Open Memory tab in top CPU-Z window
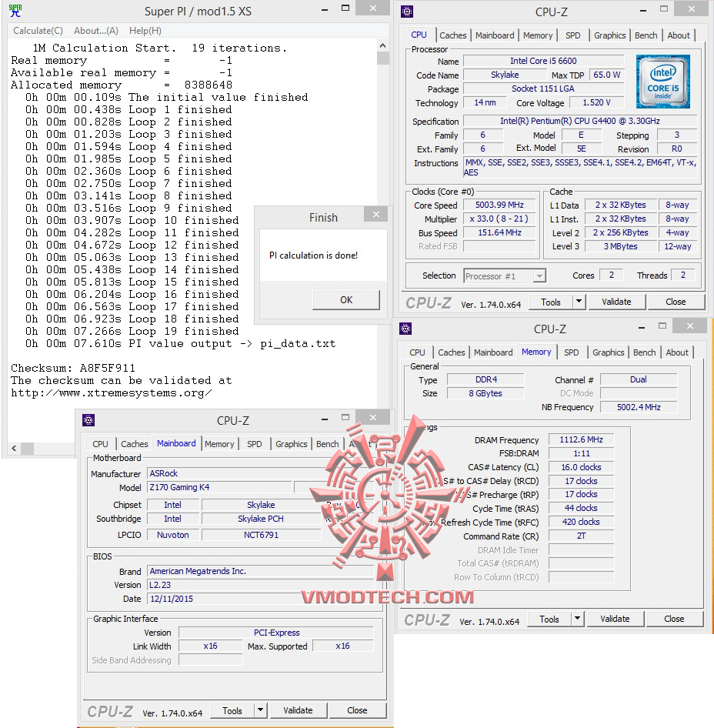The width and height of the screenshot is (714, 728). pyautogui.click(x=538, y=35)
